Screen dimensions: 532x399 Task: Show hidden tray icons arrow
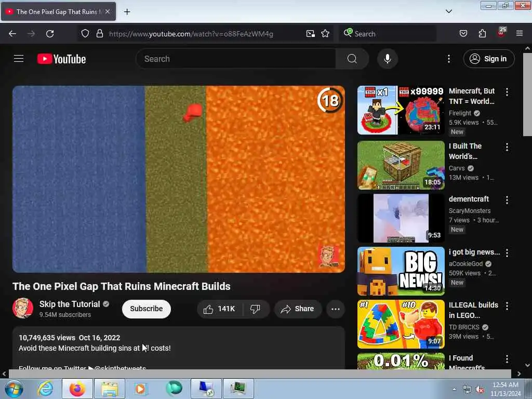(x=454, y=389)
